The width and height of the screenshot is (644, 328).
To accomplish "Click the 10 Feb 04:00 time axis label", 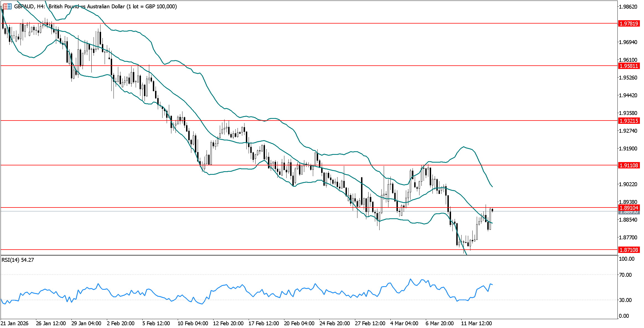I will click(193, 323).
